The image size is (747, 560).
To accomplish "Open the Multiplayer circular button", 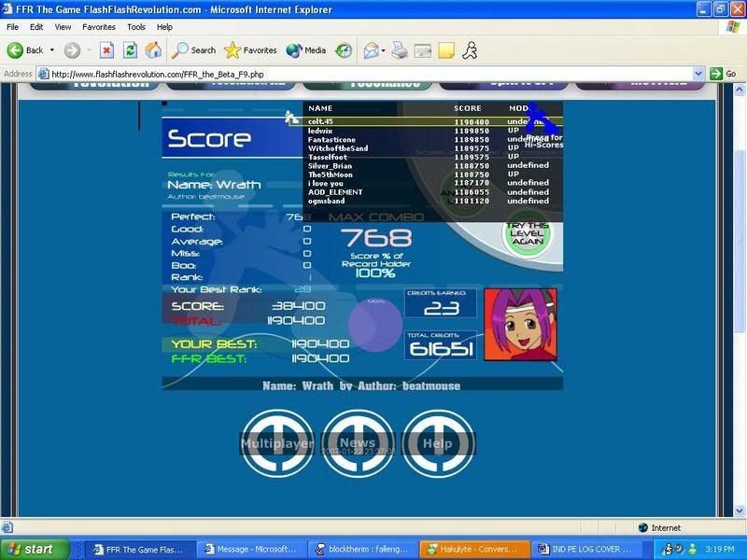I will point(277,443).
